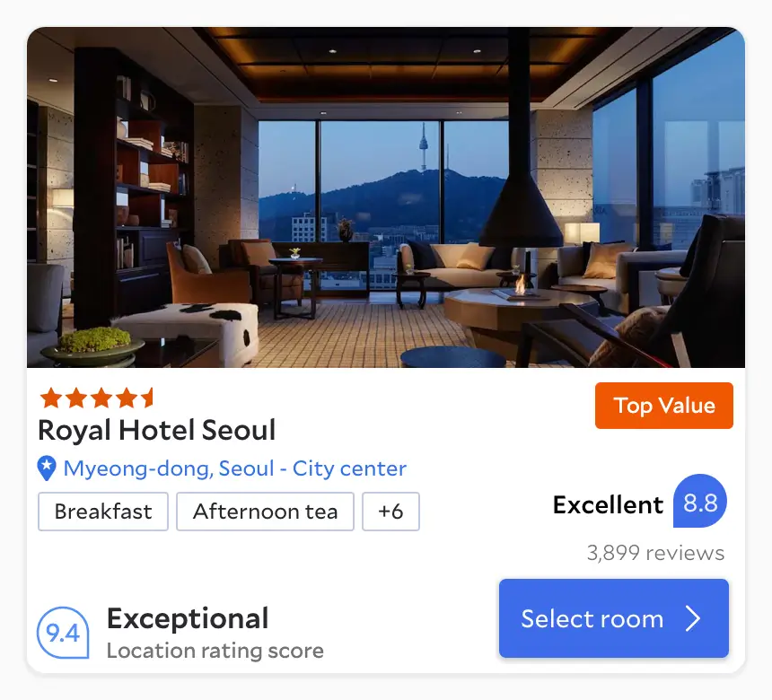Click the Seoul tower in the photo
The height and width of the screenshot is (700, 772).
pyautogui.click(x=424, y=146)
